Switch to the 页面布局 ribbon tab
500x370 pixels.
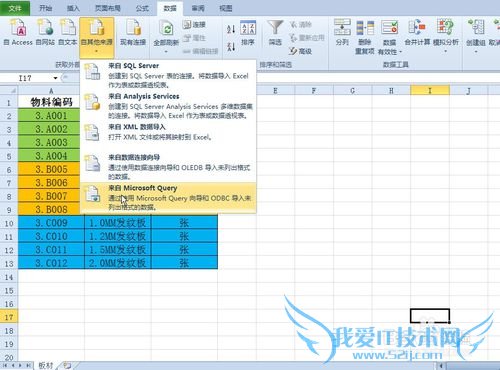tap(108, 8)
